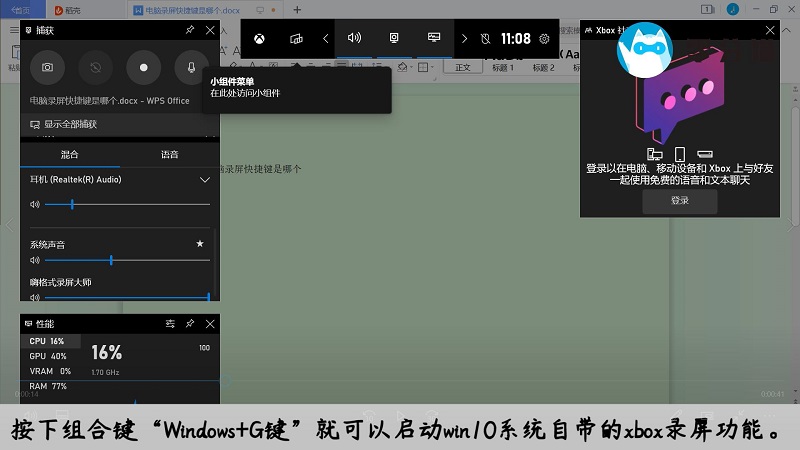The image size is (800, 450).
Task: Show more widgets with right chevron
Action: tap(464, 39)
